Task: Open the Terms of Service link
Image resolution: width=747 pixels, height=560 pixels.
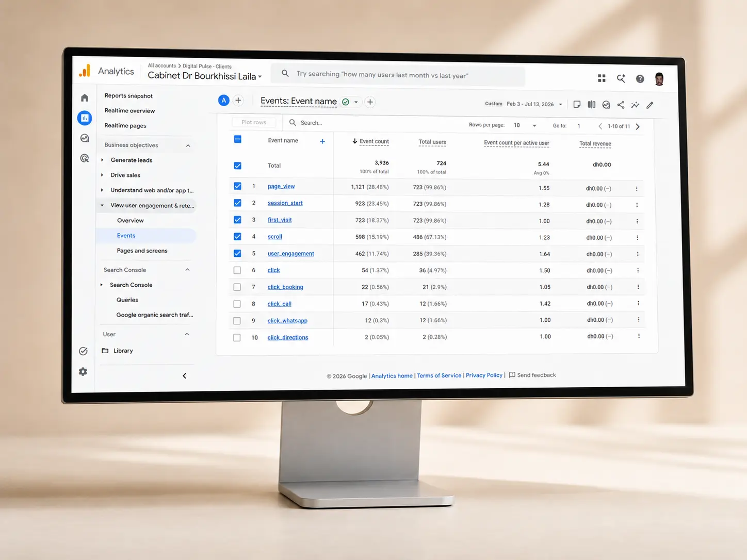Action: [x=439, y=375]
